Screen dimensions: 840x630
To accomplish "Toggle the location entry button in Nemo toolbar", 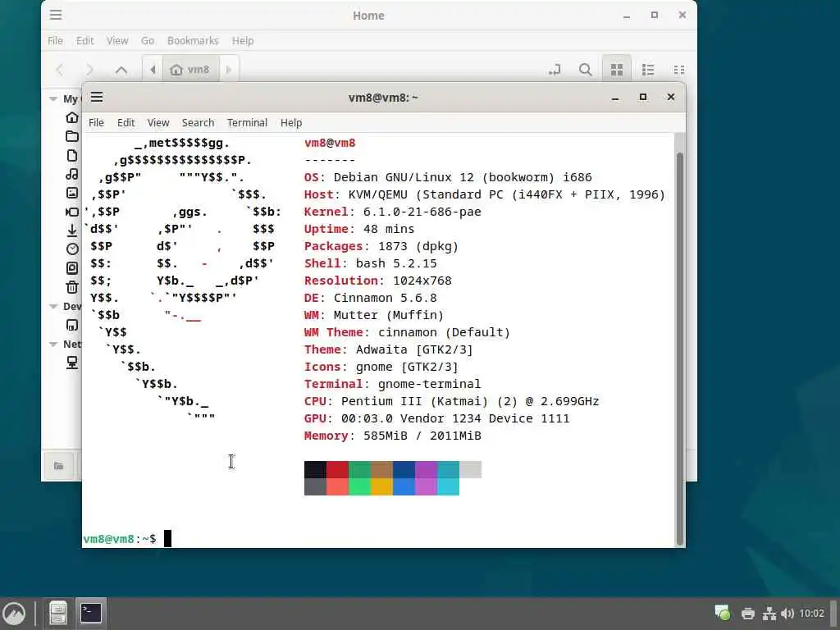I will pyautogui.click(x=555, y=70).
